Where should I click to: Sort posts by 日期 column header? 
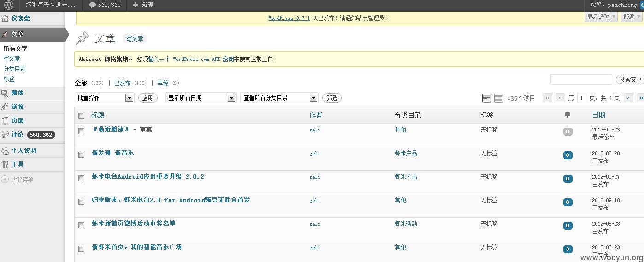tap(598, 115)
